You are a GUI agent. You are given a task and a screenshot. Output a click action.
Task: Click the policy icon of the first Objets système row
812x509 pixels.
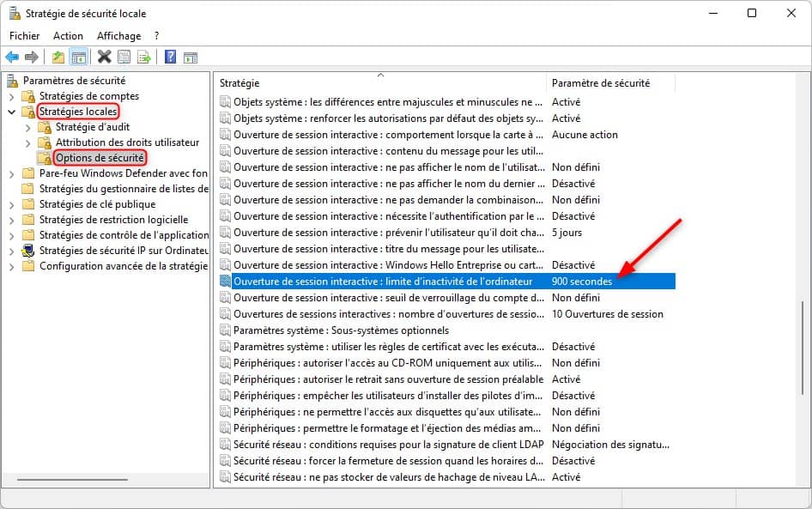coord(225,102)
